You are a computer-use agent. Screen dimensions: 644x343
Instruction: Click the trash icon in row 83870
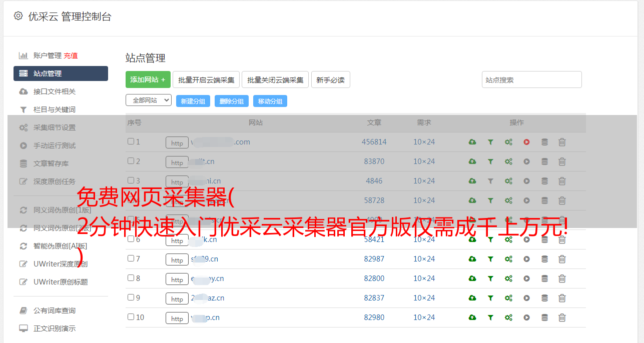pos(562,161)
